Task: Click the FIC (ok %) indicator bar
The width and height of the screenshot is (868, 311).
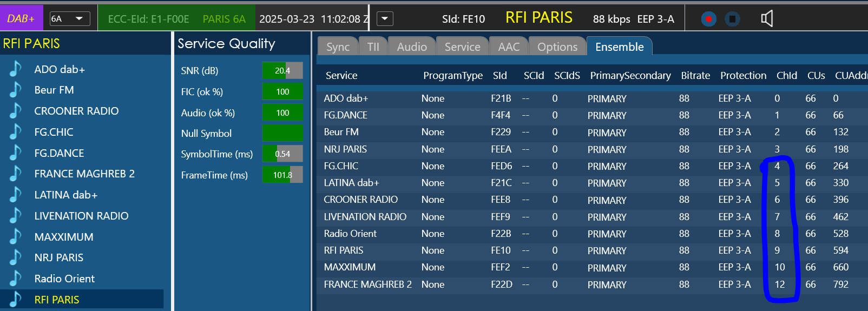Action: click(x=282, y=91)
